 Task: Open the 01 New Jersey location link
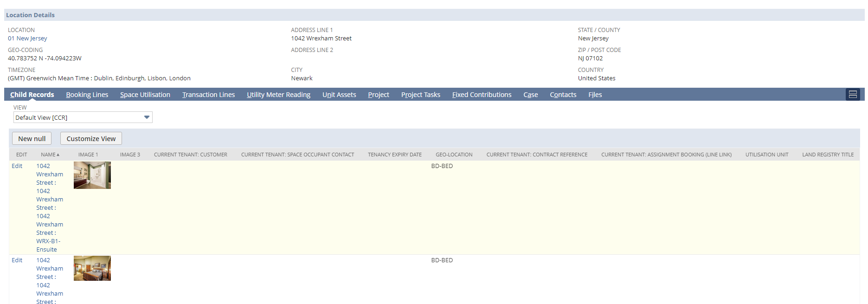pos(27,39)
